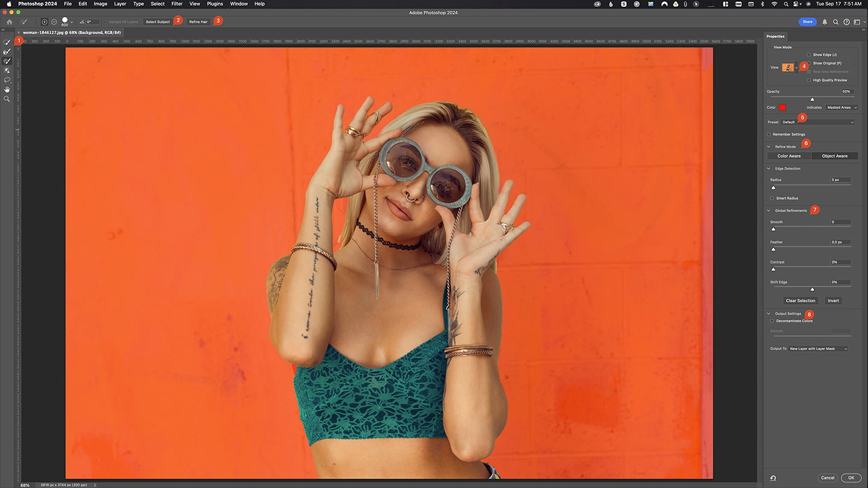Open the Plugins menu

(x=215, y=4)
